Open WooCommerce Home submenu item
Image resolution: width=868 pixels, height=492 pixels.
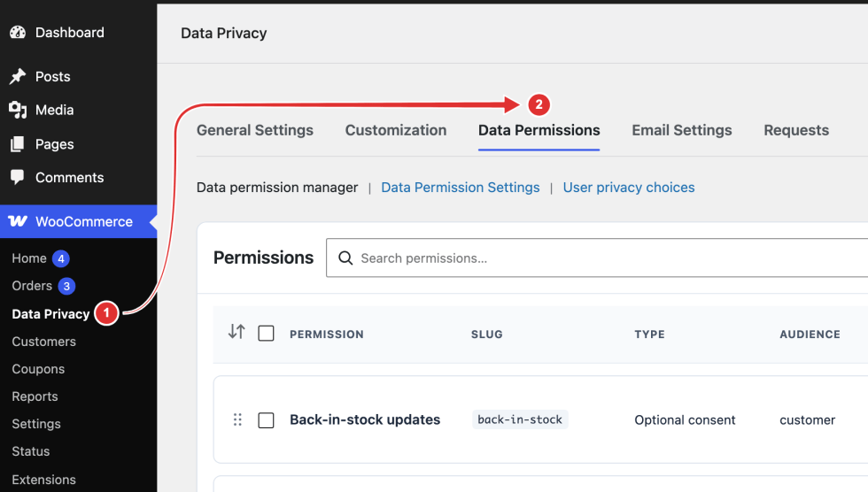[28, 258]
